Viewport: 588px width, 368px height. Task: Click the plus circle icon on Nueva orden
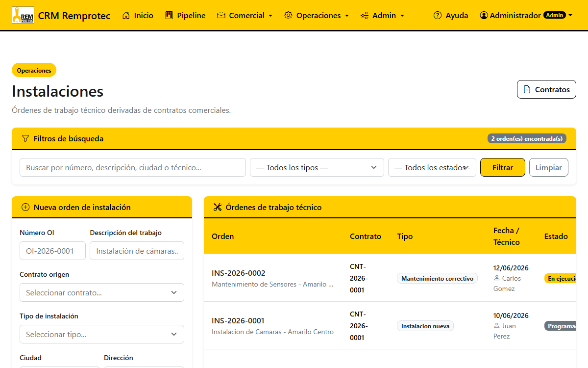pyautogui.click(x=25, y=208)
